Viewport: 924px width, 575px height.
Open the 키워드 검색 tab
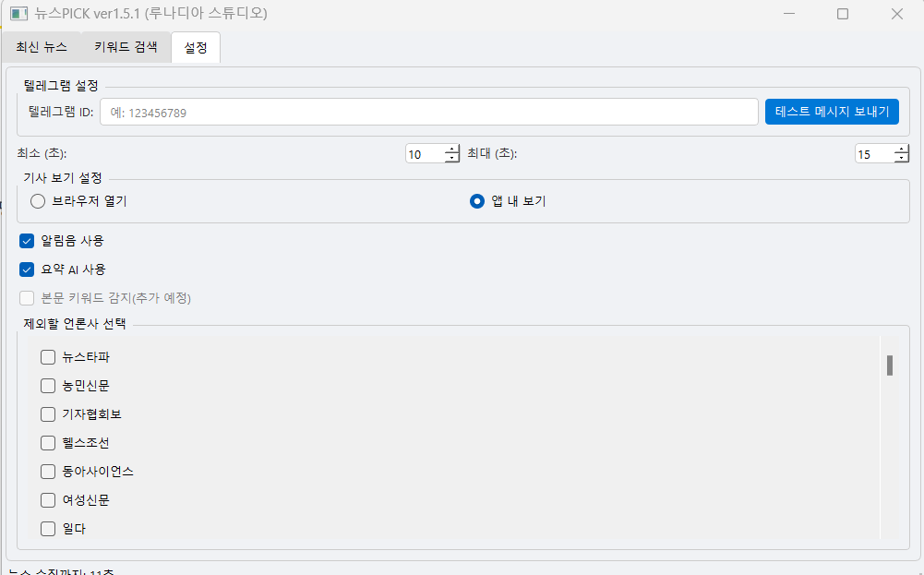click(x=126, y=47)
